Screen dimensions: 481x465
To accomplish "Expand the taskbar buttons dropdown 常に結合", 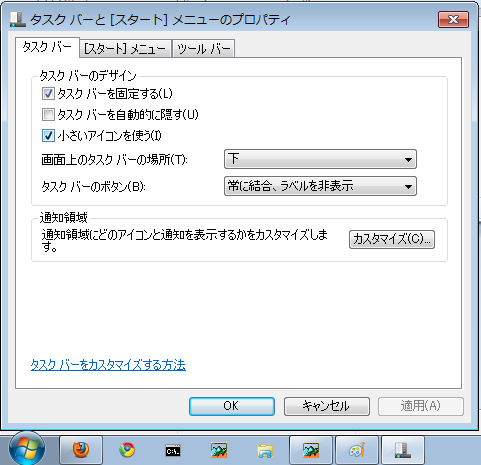I will (320, 186).
